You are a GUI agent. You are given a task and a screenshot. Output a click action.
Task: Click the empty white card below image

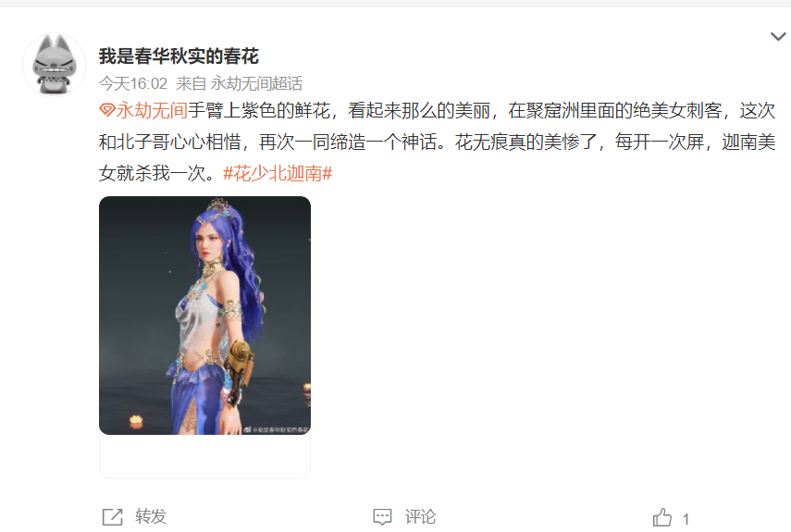click(x=204, y=456)
